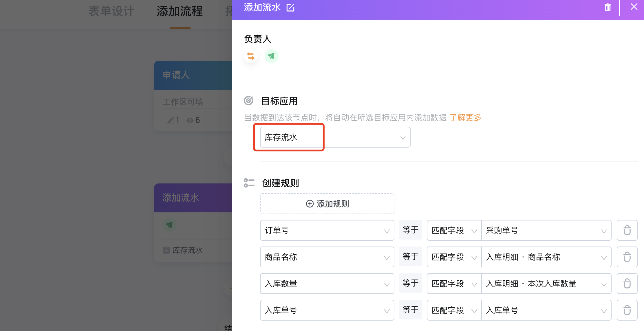Delete the 入库数量 rule row
The height and width of the screenshot is (331, 644).
coord(627,284)
